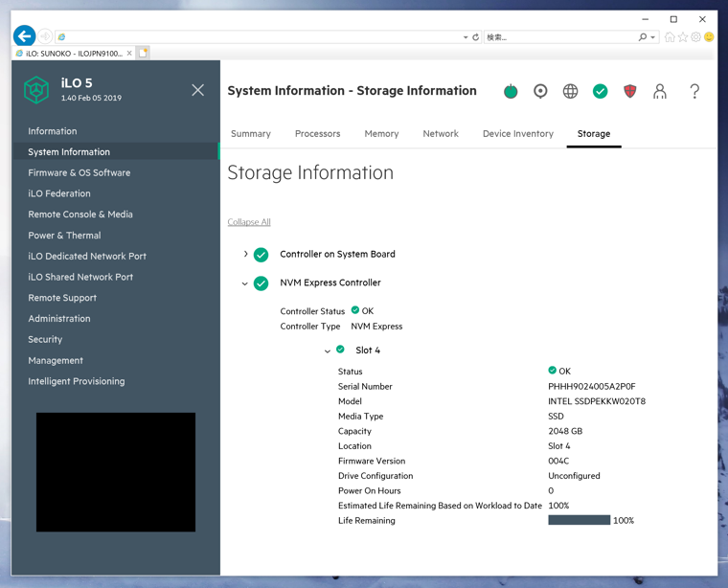Click the model INTEL SSDPEKKW020T8
Viewport: 728px width, 588px height.
pos(597,401)
